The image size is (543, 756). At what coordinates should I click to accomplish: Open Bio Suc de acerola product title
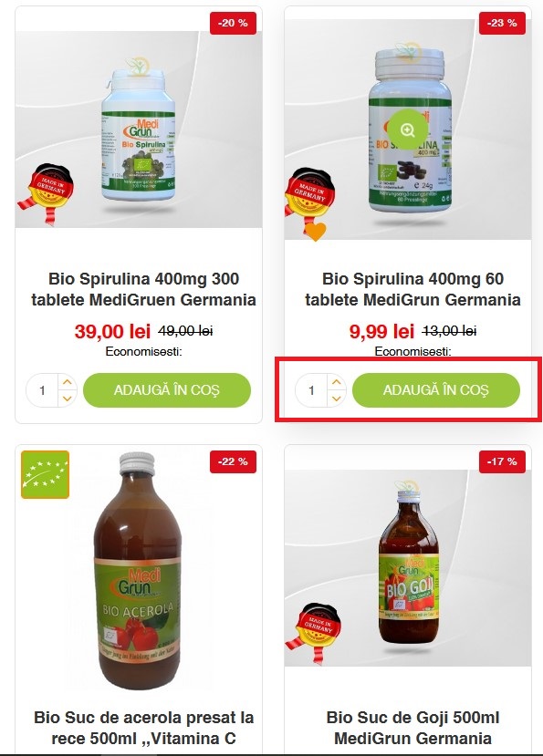coord(144,728)
